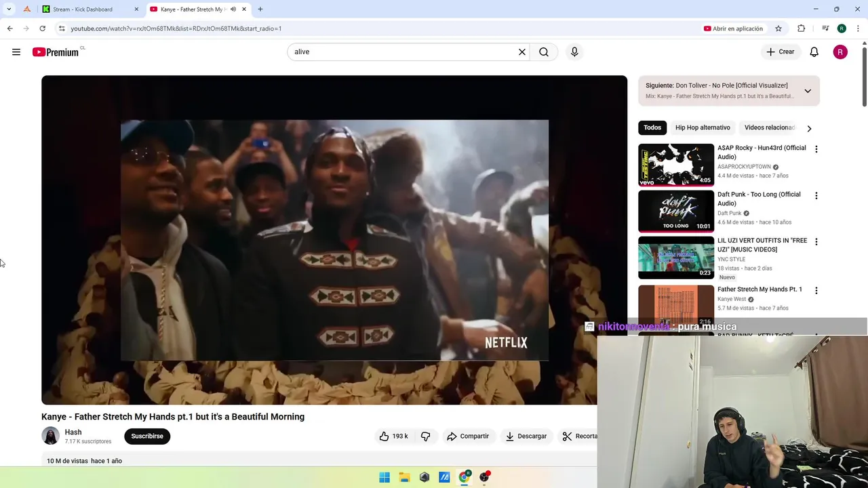Open Chrome from the taskbar
The image size is (868, 488).
click(465, 477)
